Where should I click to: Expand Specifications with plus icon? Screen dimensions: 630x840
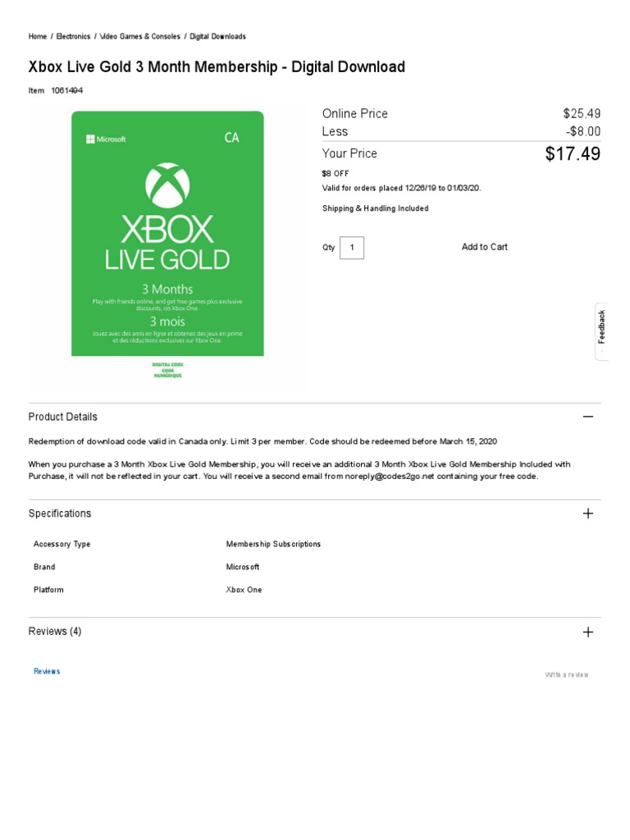point(587,514)
